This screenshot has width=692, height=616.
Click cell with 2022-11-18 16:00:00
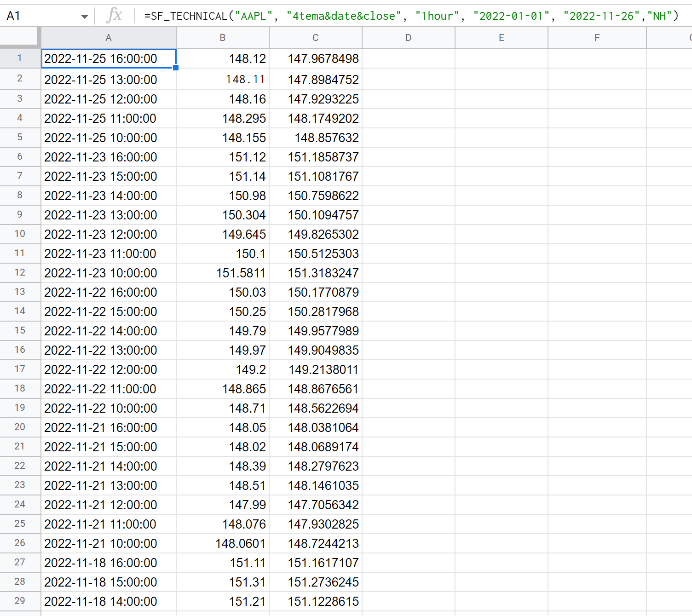click(x=109, y=563)
